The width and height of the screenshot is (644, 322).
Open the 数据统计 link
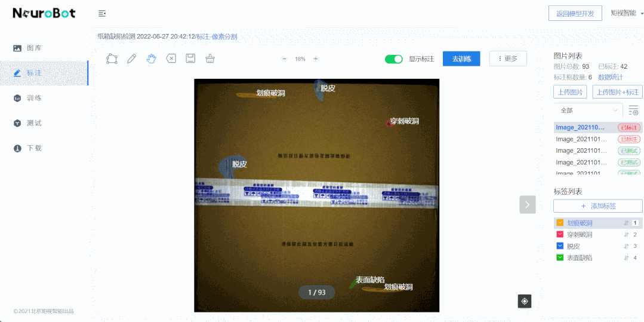pyautogui.click(x=610, y=77)
